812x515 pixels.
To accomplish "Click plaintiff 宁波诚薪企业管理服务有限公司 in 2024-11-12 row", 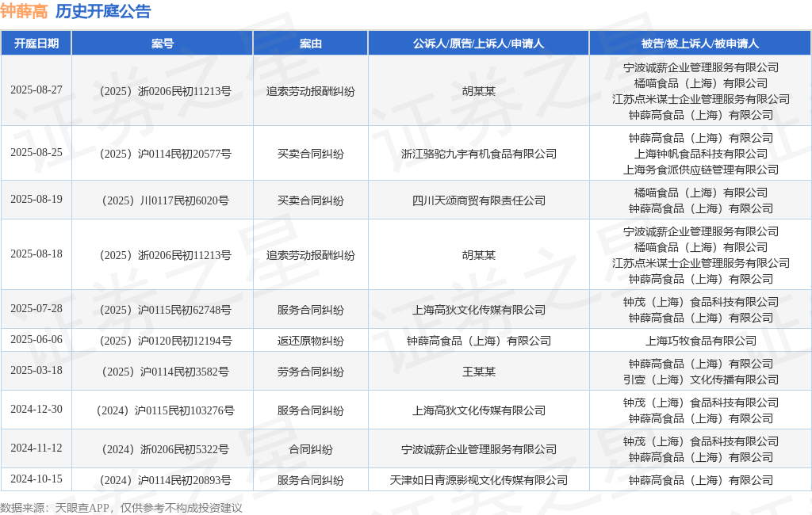I will 479,449.
